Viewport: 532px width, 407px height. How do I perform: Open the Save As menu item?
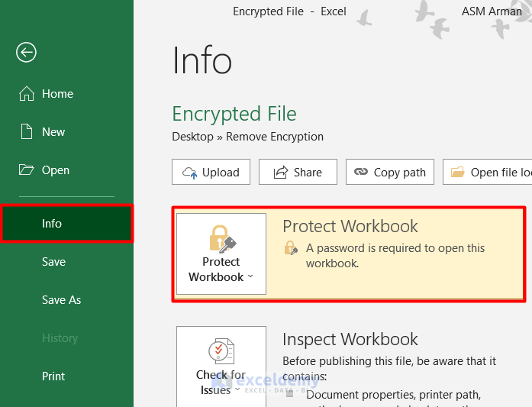tap(61, 300)
